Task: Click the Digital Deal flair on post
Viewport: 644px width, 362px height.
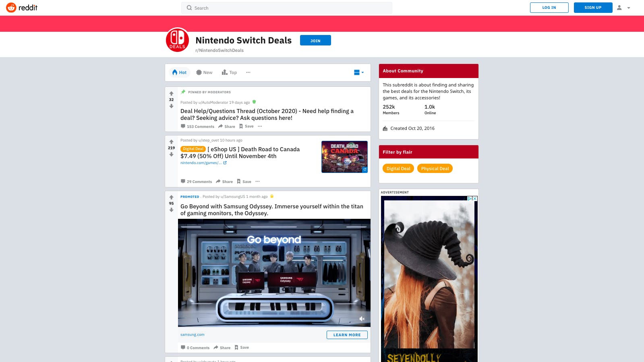Action: (193, 149)
